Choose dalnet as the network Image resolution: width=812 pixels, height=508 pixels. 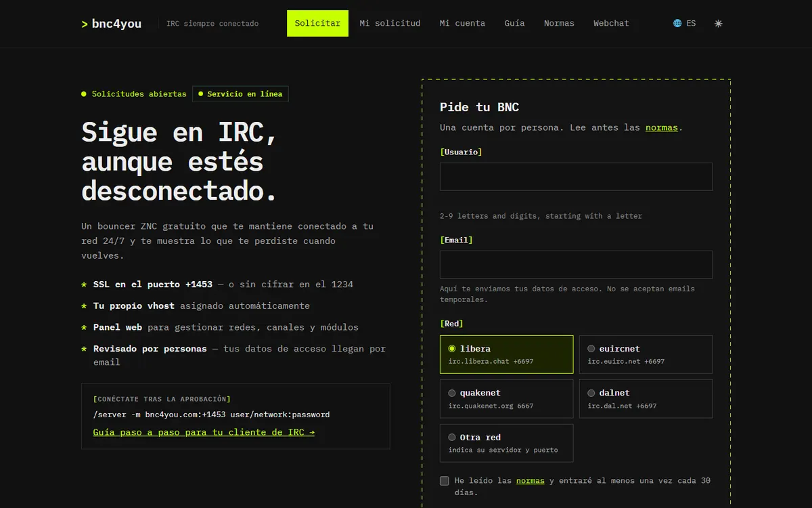click(x=646, y=398)
